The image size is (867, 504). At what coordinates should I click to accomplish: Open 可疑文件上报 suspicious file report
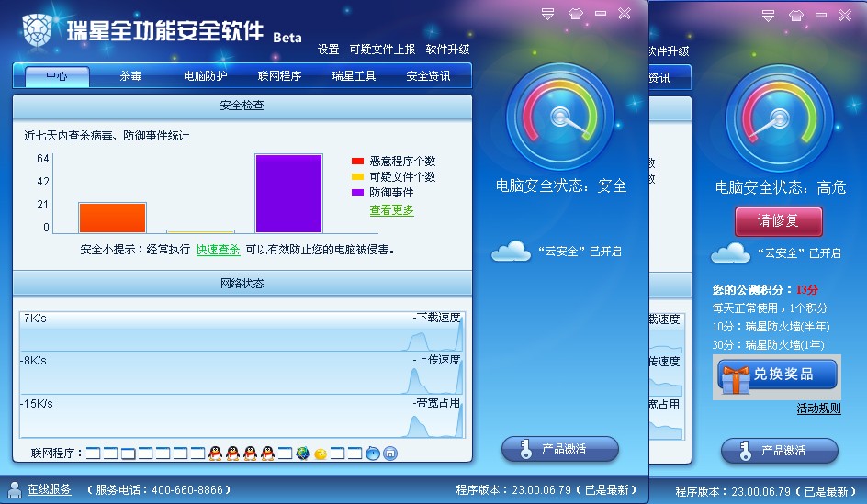click(x=382, y=50)
